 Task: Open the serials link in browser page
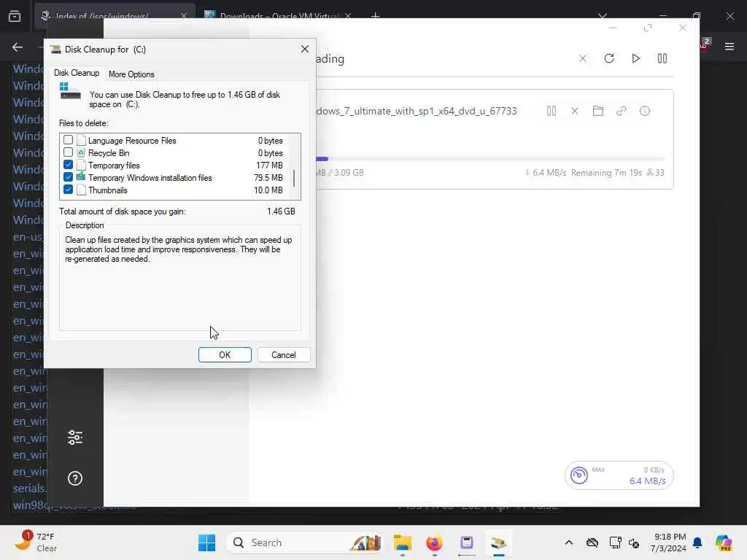(x=29, y=488)
